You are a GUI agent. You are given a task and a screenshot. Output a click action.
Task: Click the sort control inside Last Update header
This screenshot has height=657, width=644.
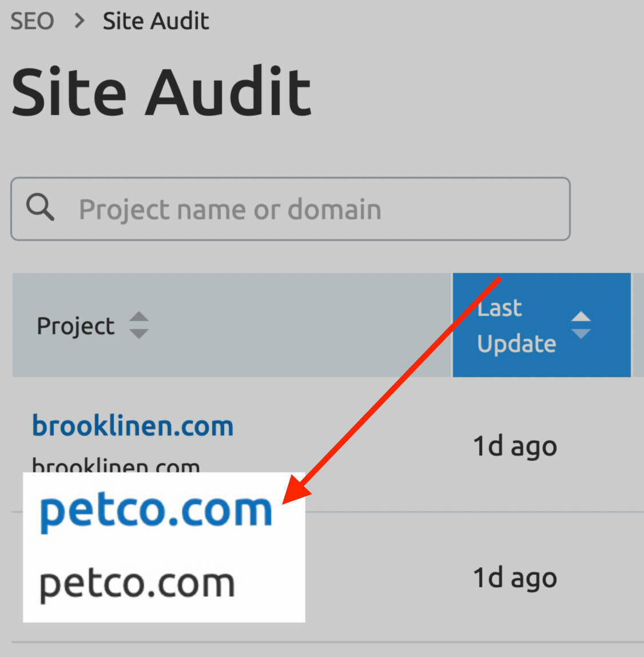[582, 325]
